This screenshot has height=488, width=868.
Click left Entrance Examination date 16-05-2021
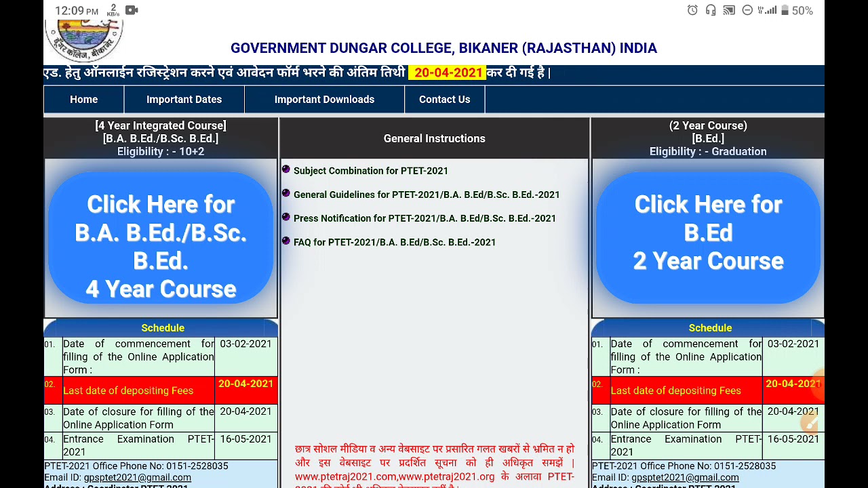coord(245,439)
